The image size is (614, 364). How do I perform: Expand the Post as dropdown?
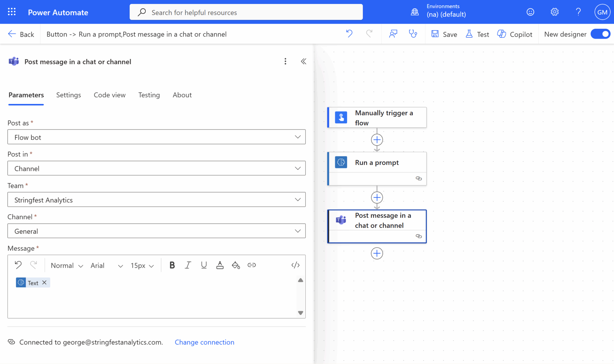point(156,137)
